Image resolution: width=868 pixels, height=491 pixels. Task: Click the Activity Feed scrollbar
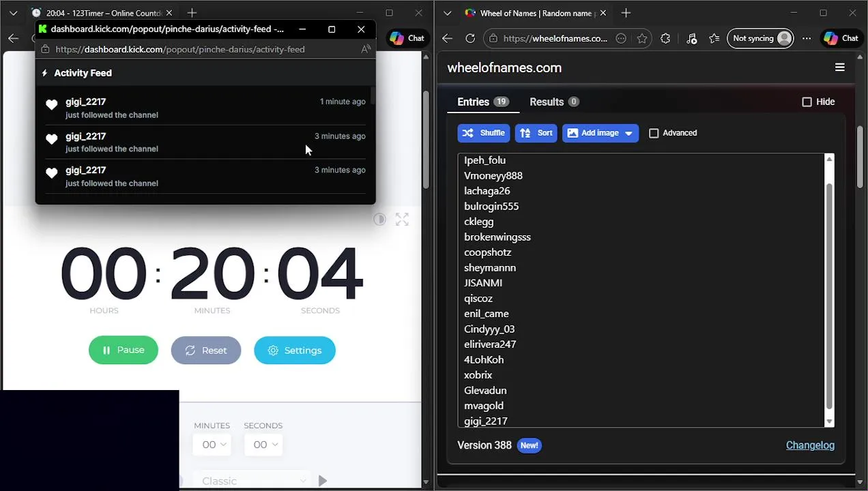click(373, 95)
